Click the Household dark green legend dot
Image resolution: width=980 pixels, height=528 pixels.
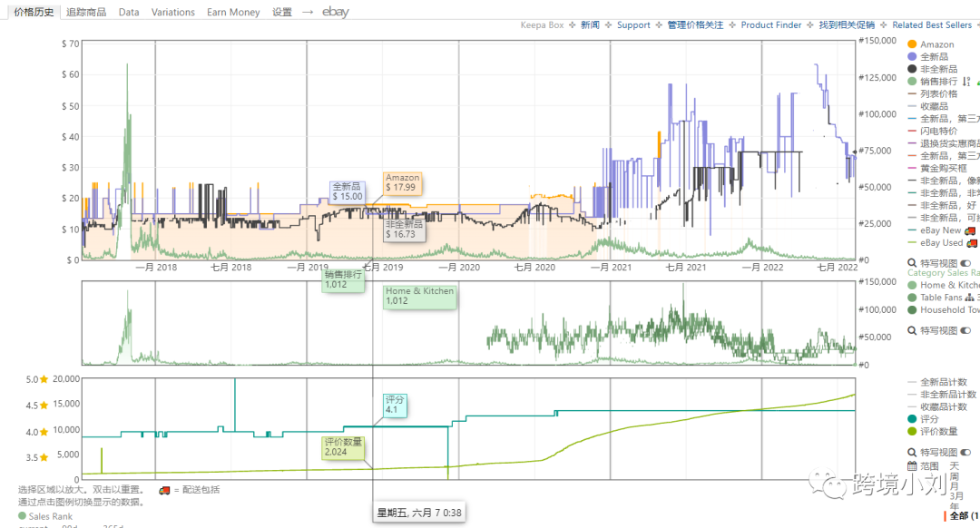click(x=912, y=310)
